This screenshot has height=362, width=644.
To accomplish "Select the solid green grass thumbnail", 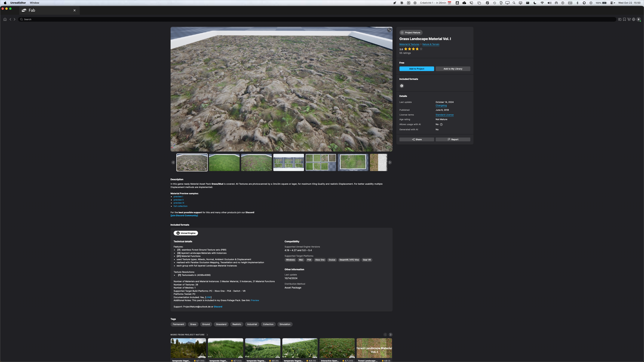I will coord(224,162).
